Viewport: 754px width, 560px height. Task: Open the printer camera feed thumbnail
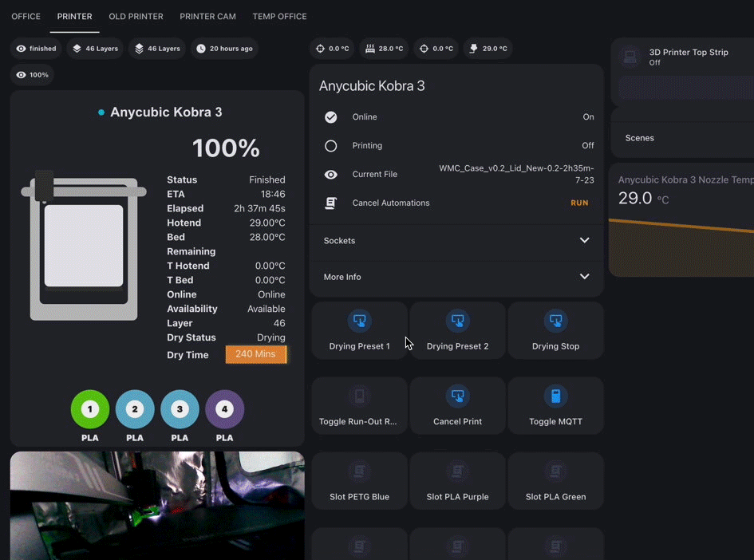157,506
